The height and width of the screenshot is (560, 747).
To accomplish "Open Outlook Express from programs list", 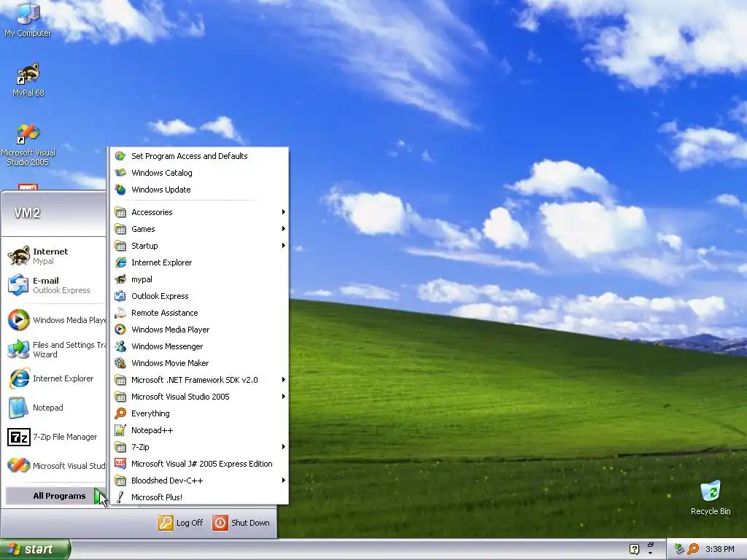I will coord(199,296).
